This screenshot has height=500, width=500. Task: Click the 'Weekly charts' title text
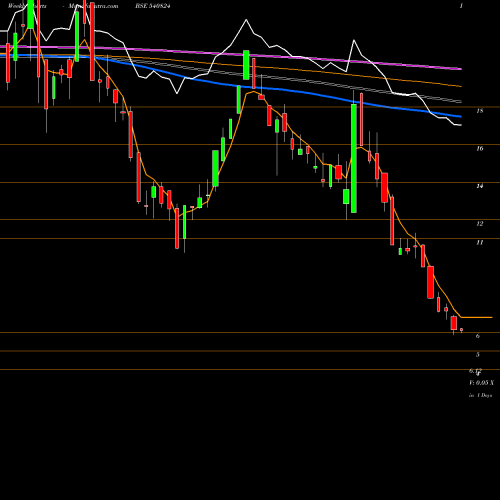pyautogui.click(x=27, y=6)
